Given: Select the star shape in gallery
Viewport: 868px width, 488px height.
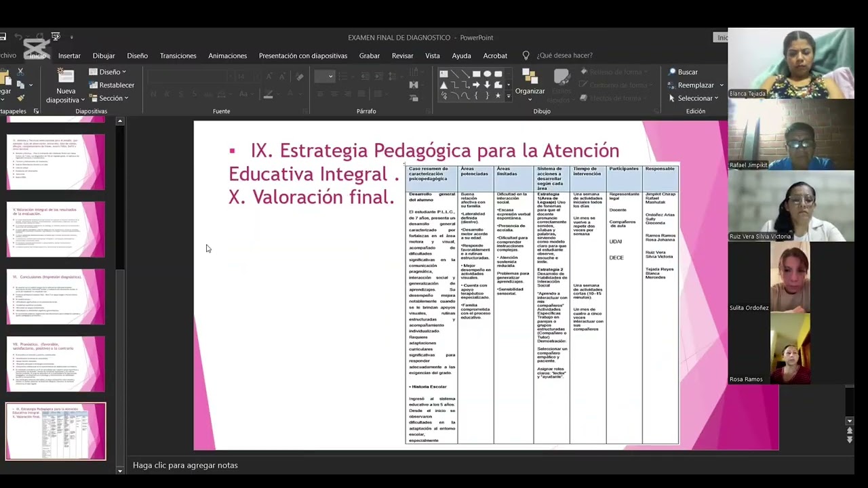Looking at the screenshot, I should (498, 96).
